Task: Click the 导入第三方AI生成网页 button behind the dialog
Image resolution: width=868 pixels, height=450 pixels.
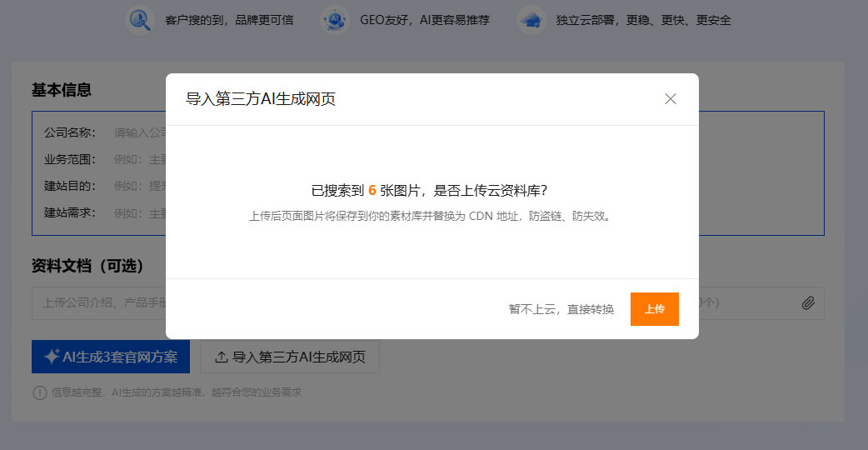Action: pyautogui.click(x=290, y=357)
